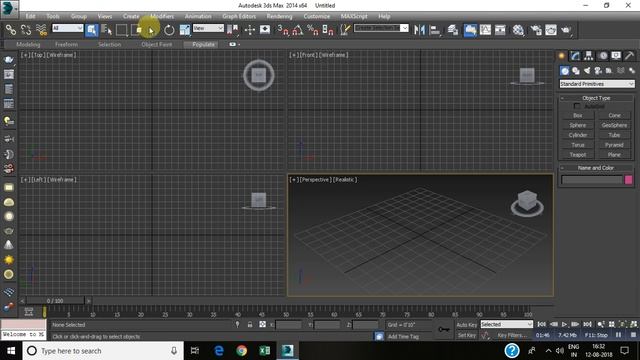Image resolution: width=640 pixels, height=360 pixels.
Task: Open the Graph Editors menu
Action: pyautogui.click(x=239, y=16)
